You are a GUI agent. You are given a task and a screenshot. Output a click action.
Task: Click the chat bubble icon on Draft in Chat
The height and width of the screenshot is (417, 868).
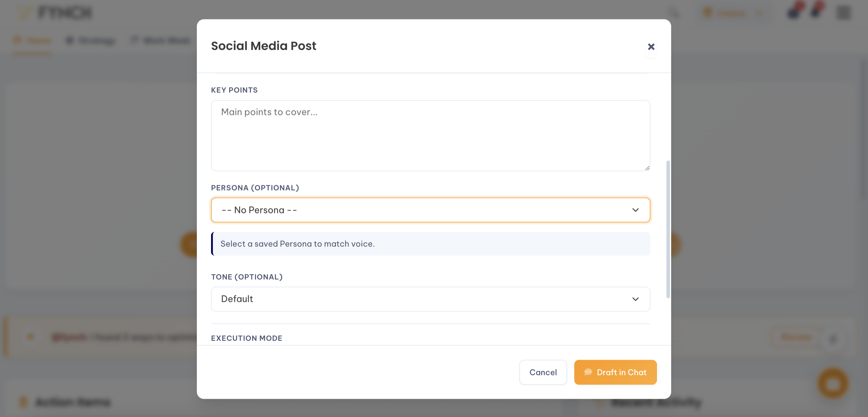pos(588,372)
